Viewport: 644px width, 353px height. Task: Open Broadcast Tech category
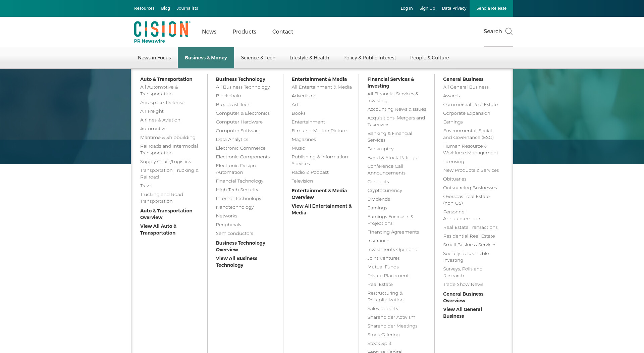(233, 105)
